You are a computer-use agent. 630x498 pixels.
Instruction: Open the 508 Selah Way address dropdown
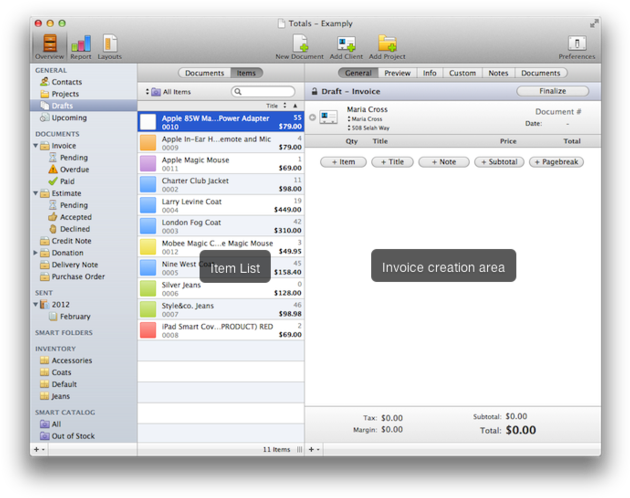(368, 128)
